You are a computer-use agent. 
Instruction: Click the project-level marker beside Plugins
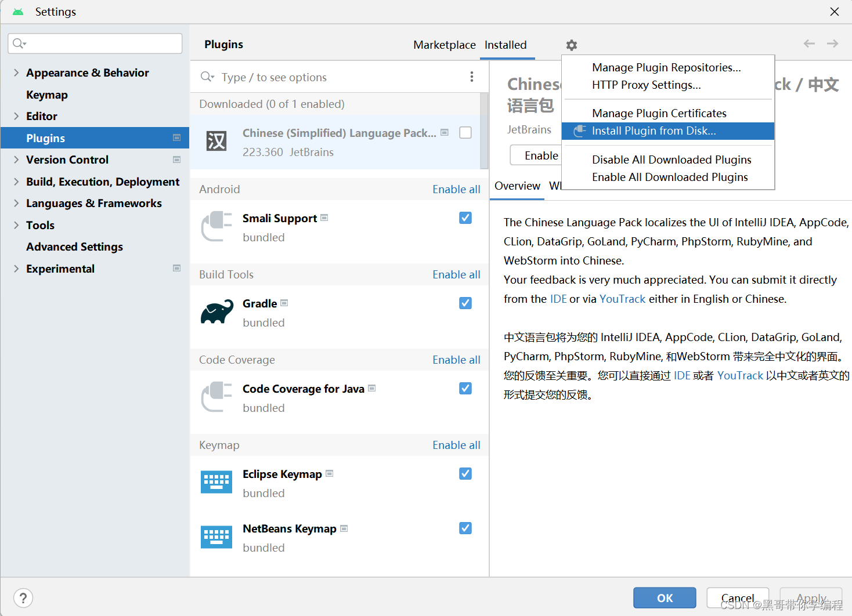[x=177, y=137]
